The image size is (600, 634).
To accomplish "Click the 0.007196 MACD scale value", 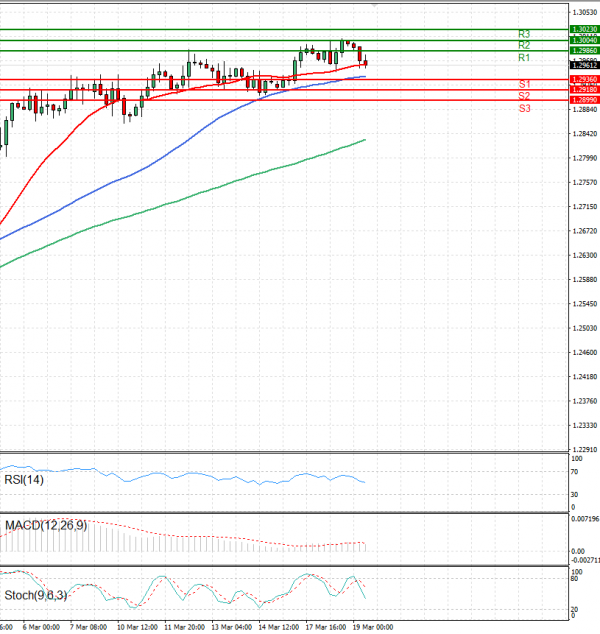I will [x=585, y=519].
